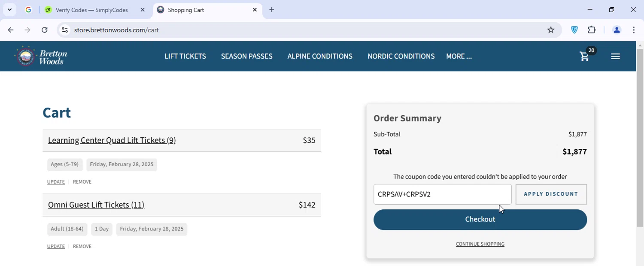Click the Order Summary heading
644x266 pixels.
point(407,118)
